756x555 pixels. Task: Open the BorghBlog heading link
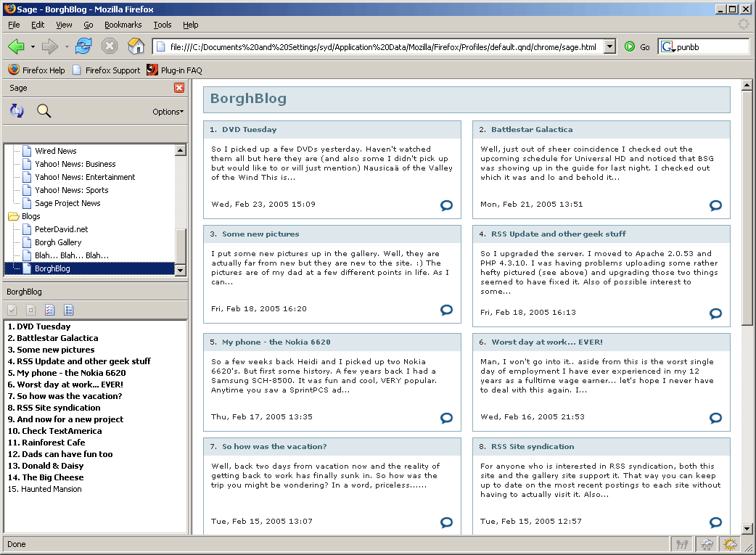click(248, 99)
